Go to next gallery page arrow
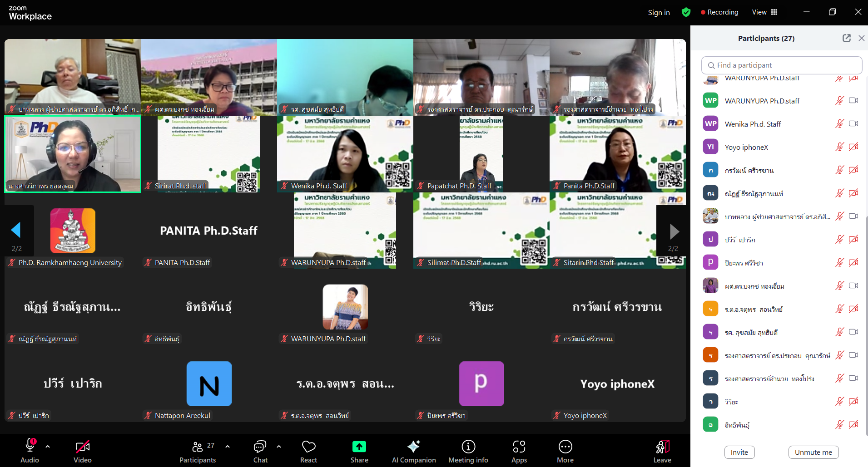Viewport: 868px width, 467px height. [x=674, y=231]
